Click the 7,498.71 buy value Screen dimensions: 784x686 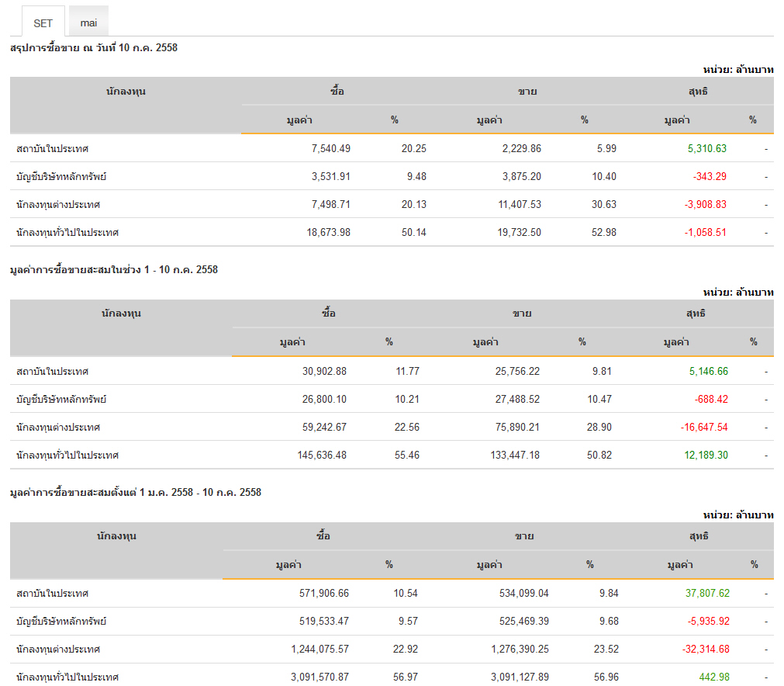(327, 204)
